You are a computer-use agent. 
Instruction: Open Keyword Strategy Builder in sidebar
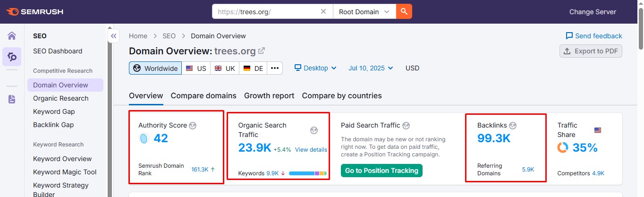(x=61, y=189)
